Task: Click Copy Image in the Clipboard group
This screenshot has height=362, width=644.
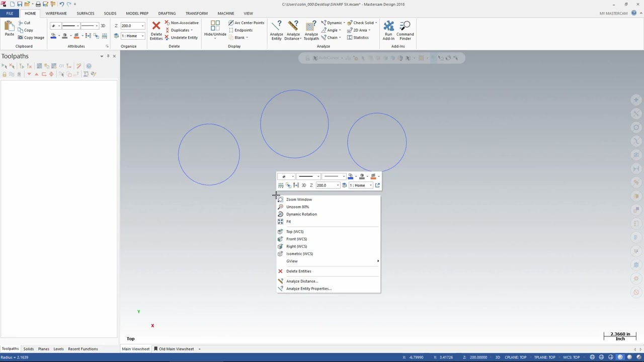Action: coord(31,38)
